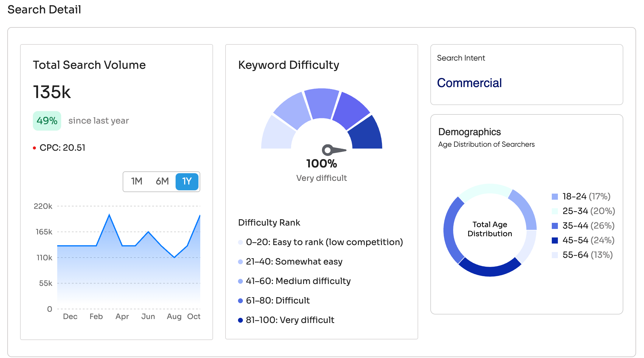Click the red CPC bullet dot

coord(34,148)
